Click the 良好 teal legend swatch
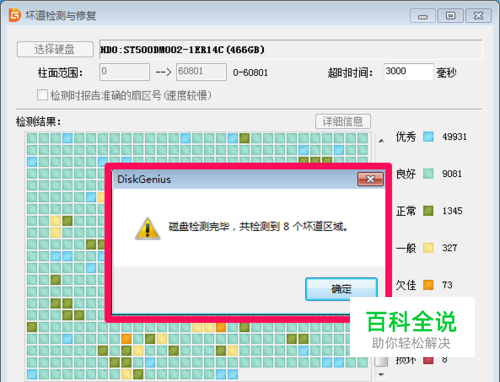 (428, 173)
